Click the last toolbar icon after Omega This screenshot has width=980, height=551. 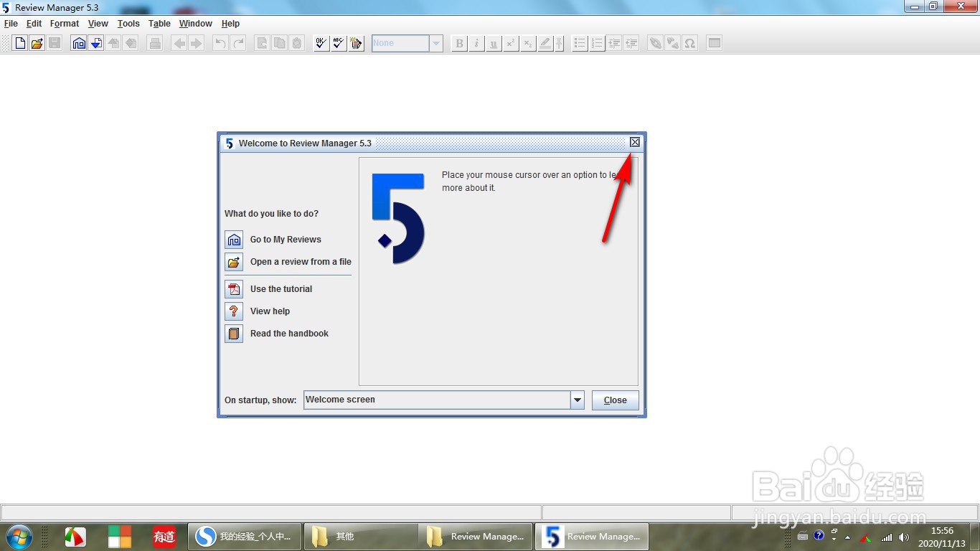[x=715, y=43]
